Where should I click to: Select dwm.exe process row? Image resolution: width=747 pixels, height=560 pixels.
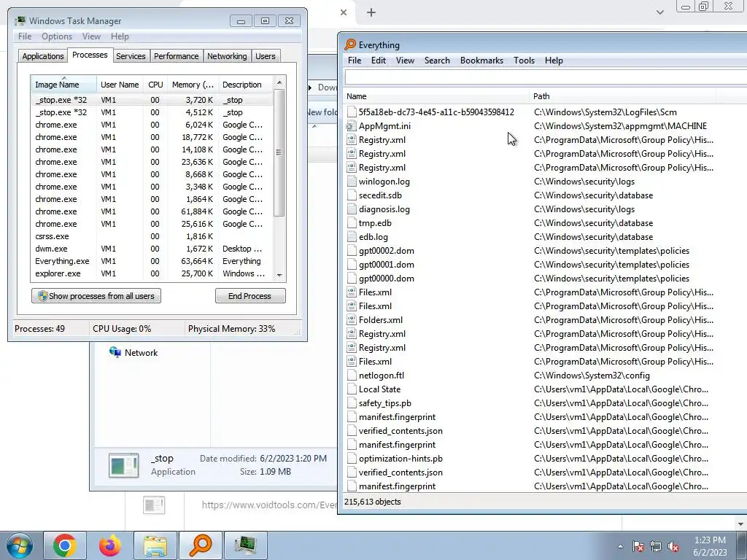pyautogui.click(x=152, y=249)
